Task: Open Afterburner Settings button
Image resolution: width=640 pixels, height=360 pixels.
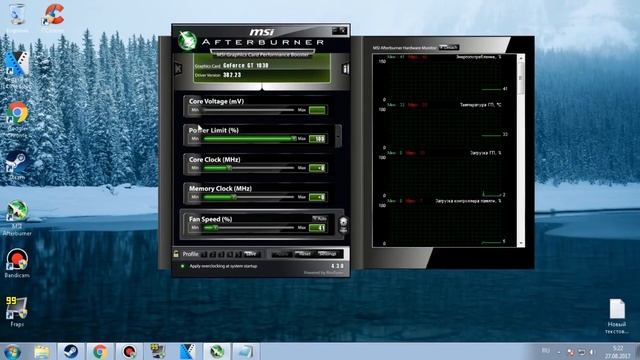Action: click(x=327, y=254)
